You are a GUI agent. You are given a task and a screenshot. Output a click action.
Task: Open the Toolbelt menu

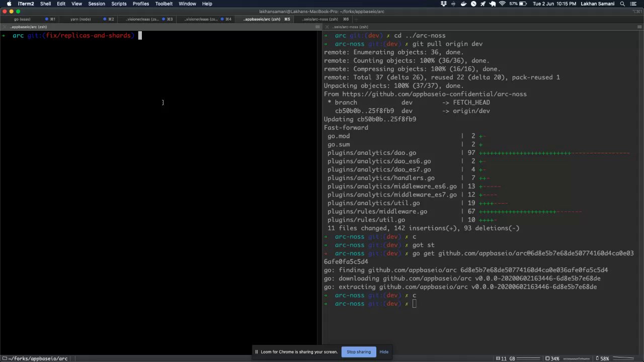tap(164, 4)
